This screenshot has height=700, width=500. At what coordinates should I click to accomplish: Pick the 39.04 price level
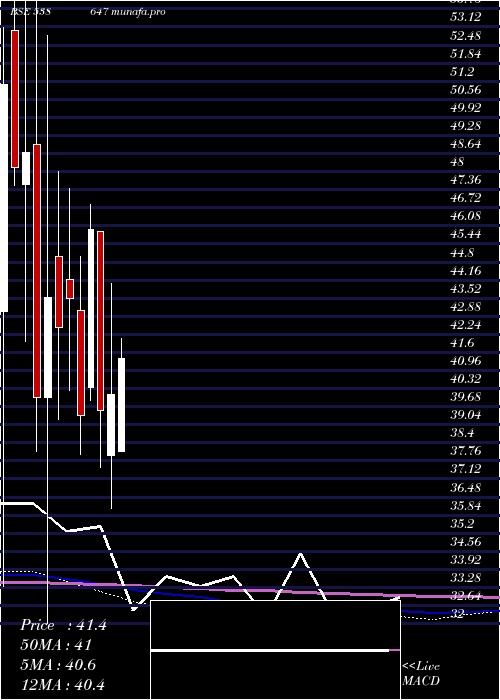(466, 415)
